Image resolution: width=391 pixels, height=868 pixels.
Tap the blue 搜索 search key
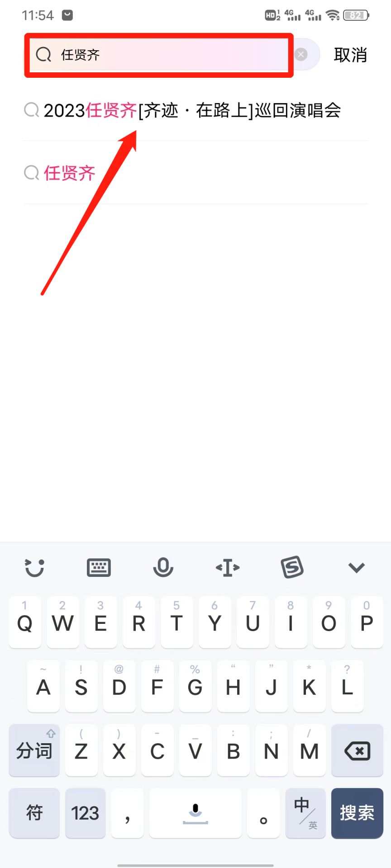tap(357, 813)
